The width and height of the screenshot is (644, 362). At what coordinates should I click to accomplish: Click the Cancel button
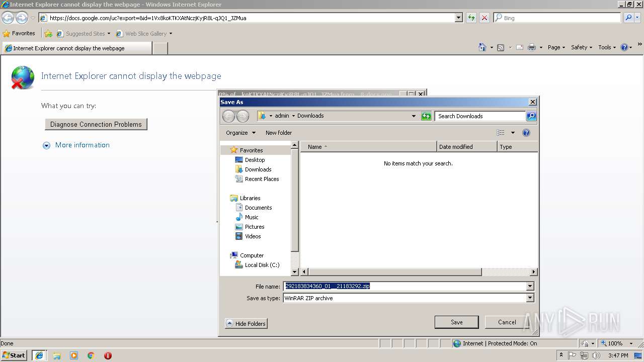pyautogui.click(x=507, y=322)
